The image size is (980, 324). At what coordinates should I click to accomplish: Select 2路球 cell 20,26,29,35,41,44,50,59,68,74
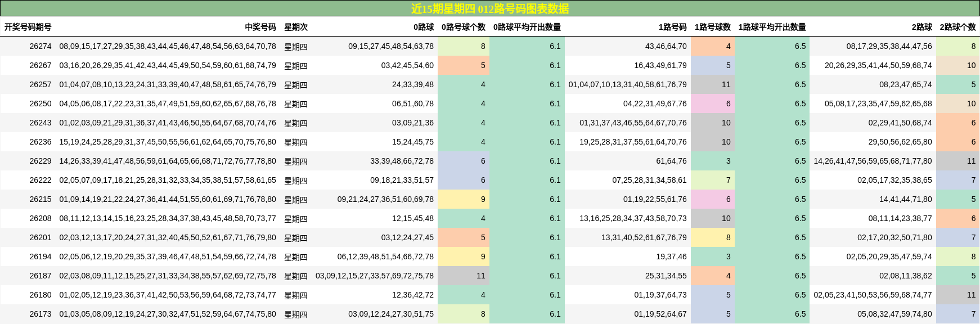879,65
